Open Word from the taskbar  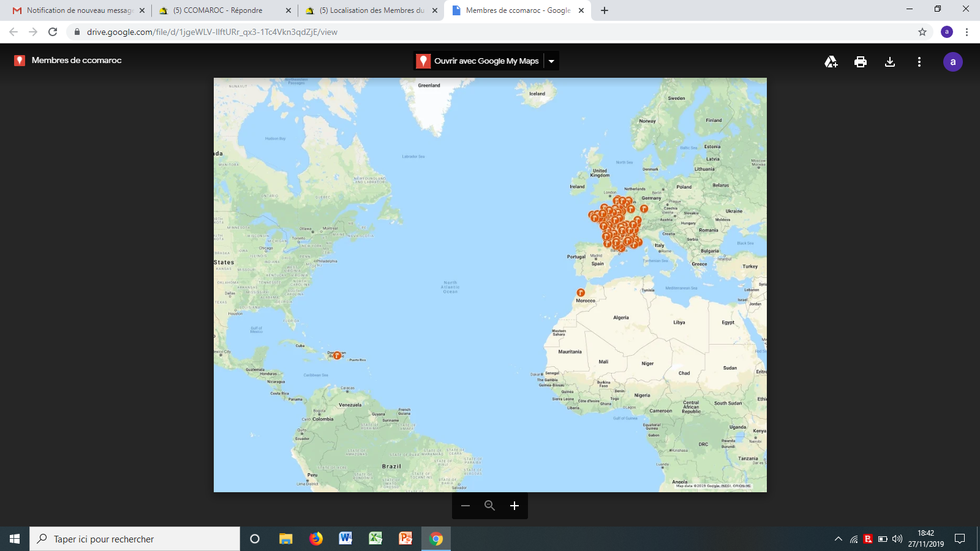pos(345,539)
